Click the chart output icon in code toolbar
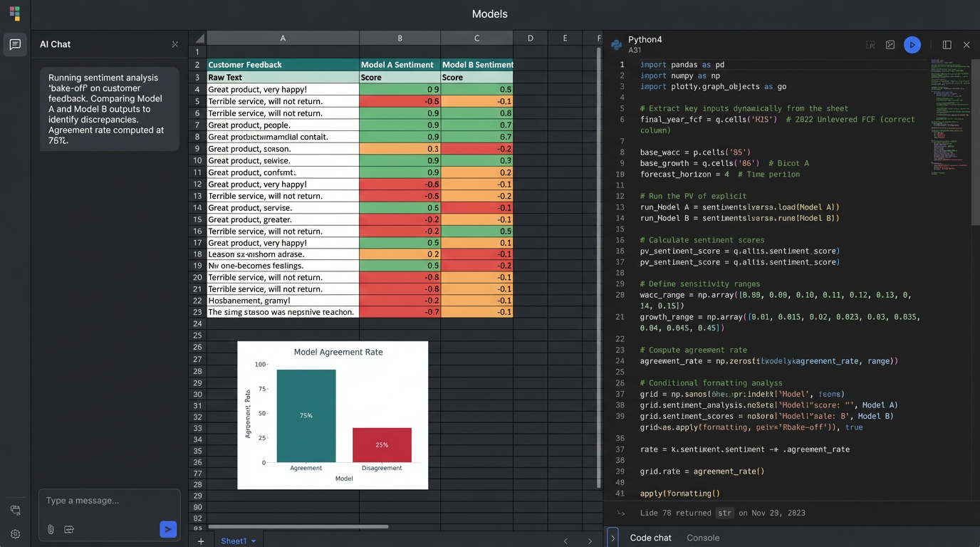 890,45
